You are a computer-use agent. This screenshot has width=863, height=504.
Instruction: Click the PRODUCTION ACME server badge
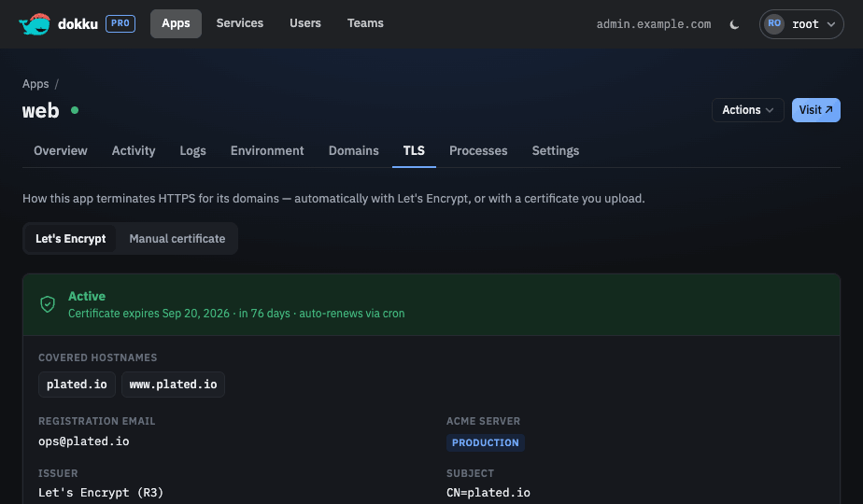tap(486, 443)
